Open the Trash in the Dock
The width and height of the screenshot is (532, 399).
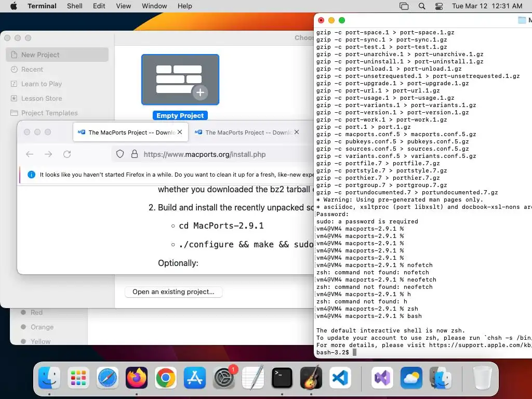point(482,378)
